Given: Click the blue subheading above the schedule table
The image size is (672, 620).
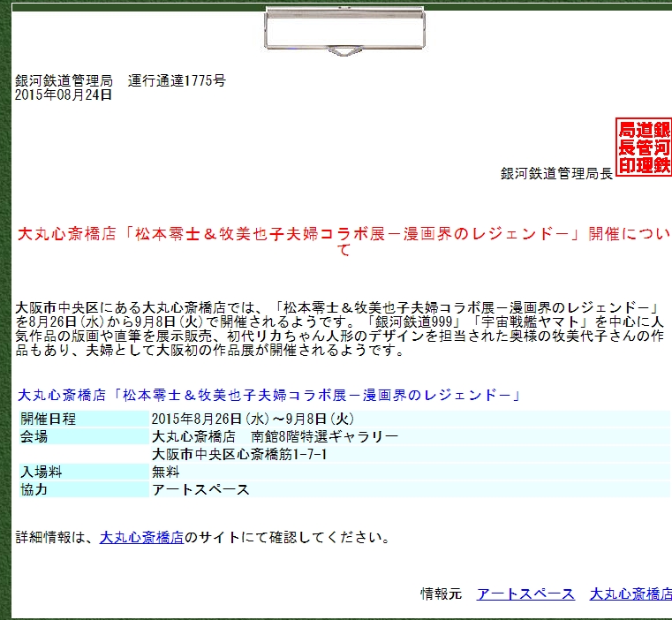Looking at the screenshot, I should point(269,395).
